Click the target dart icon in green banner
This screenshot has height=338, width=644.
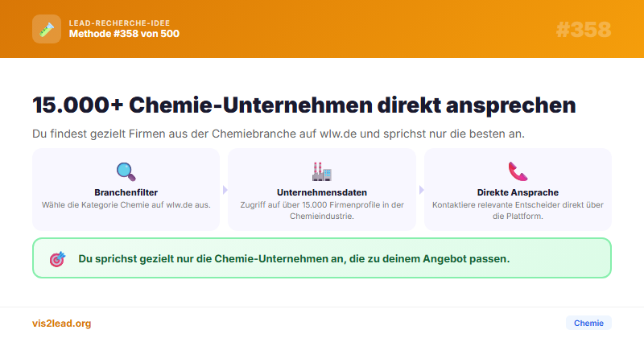click(57, 259)
